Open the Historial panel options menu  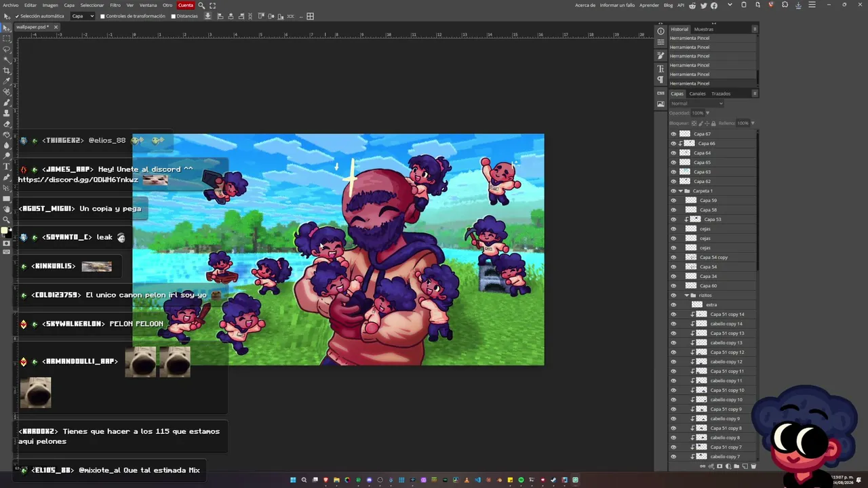(755, 29)
